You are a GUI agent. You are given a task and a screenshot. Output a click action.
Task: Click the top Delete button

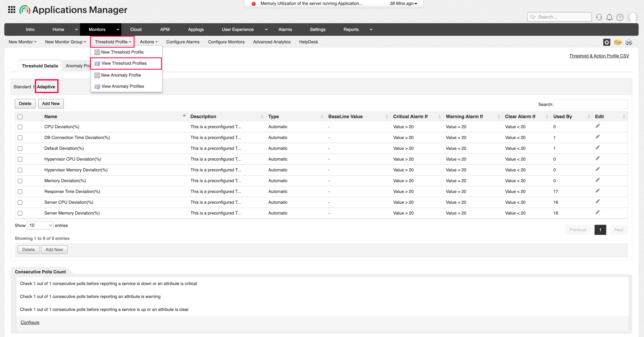[x=25, y=104]
